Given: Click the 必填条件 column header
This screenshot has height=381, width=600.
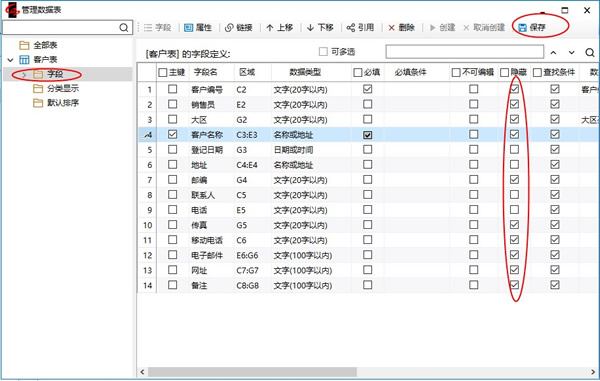Looking at the screenshot, I should tap(410, 72).
